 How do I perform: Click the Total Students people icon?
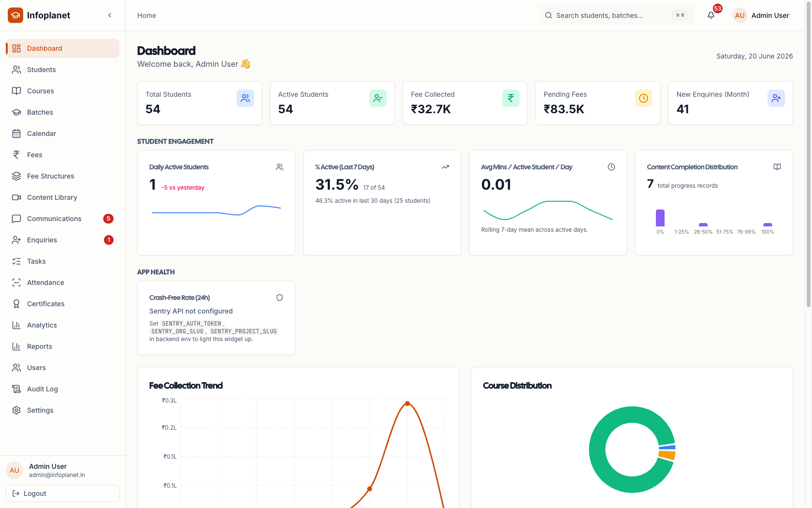[x=246, y=98]
